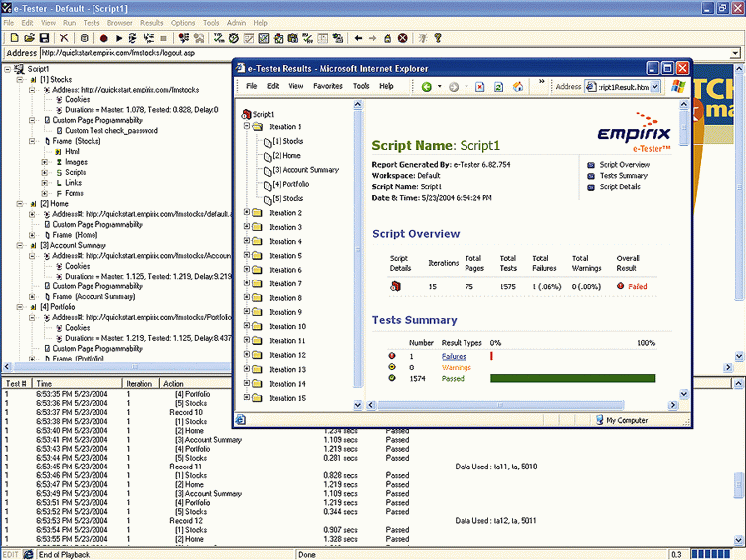Click the black Play triangle toolbar icon
Image resolution: width=746 pixels, height=560 pixels.
[x=119, y=38]
